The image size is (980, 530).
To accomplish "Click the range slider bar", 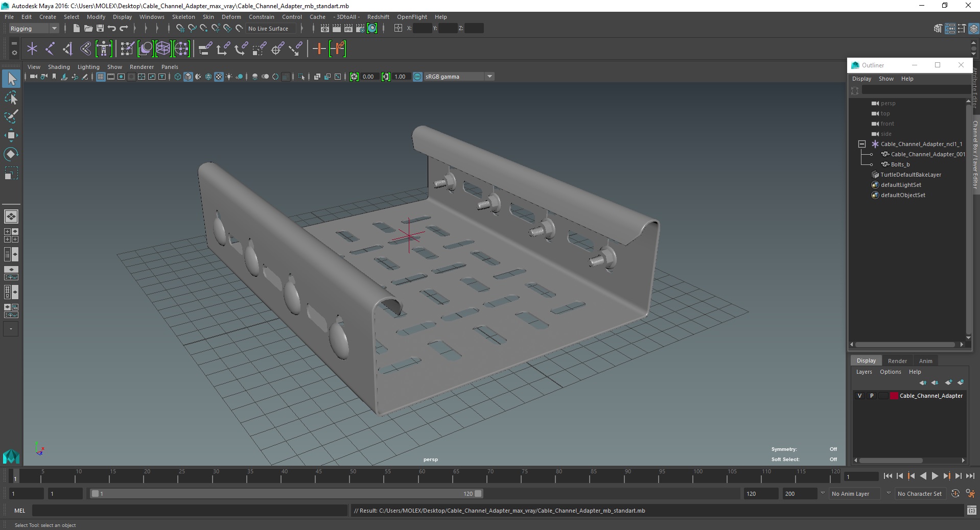I will click(x=286, y=494).
